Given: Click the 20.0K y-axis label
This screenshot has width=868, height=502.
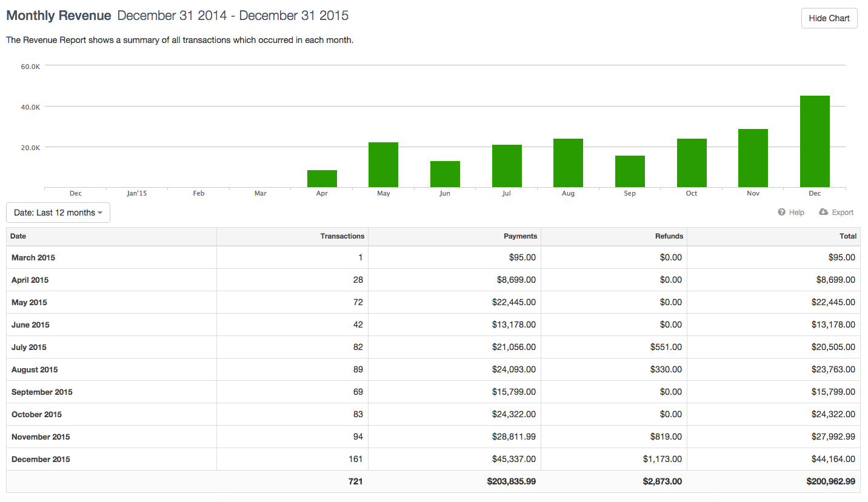Looking at the screenshot, I should 30,147.
